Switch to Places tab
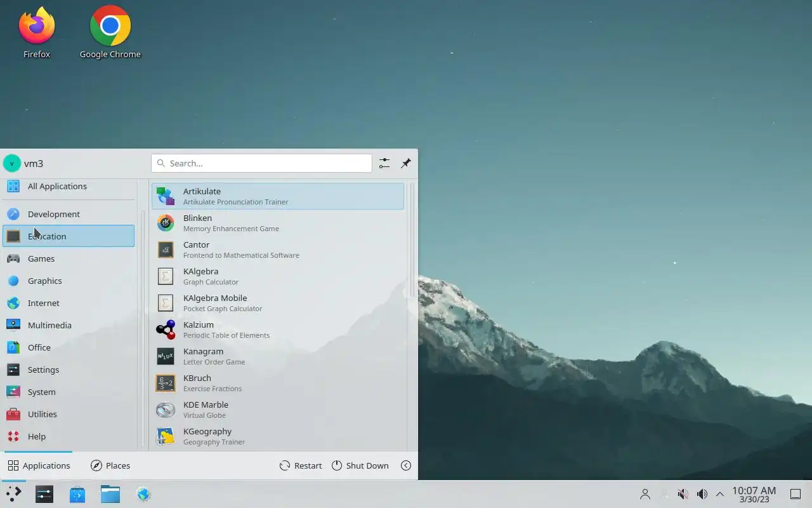 click(x=110, y=465)
